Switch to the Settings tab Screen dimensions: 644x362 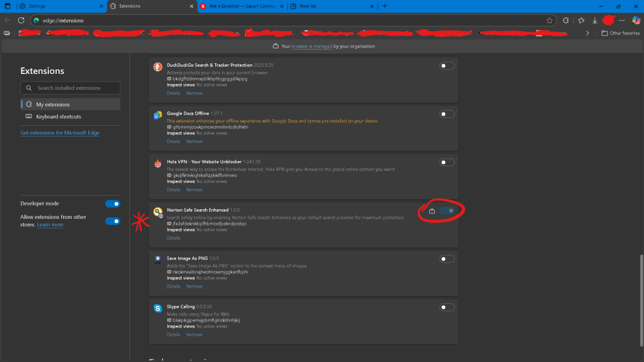pyautogui.click(x=60, y=6)
